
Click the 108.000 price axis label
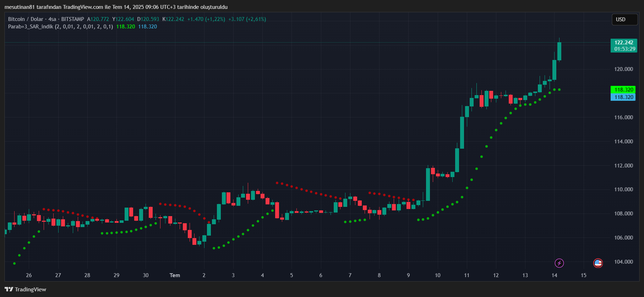[x=623, y=214]
